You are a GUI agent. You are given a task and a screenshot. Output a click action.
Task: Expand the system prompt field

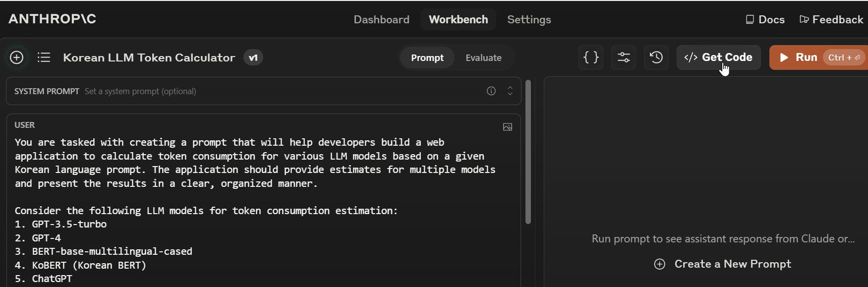tap(510, 91)
